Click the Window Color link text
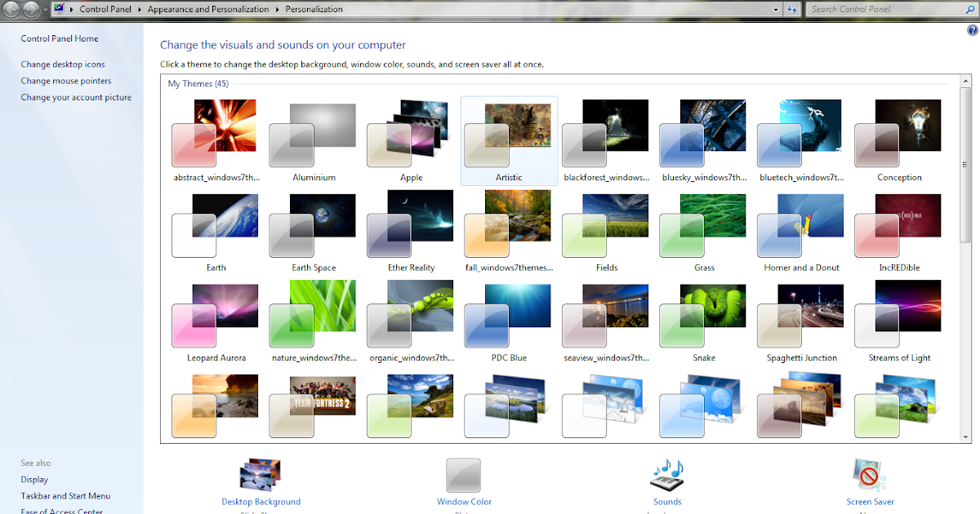The height and width of the screenshot is (514, 980). tap(464, 502)
